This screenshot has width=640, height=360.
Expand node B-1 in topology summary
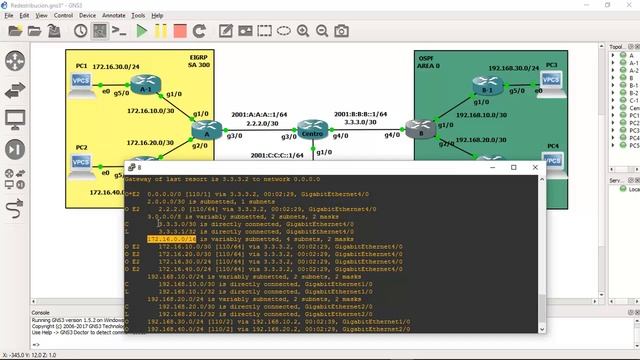pos(613,85)
